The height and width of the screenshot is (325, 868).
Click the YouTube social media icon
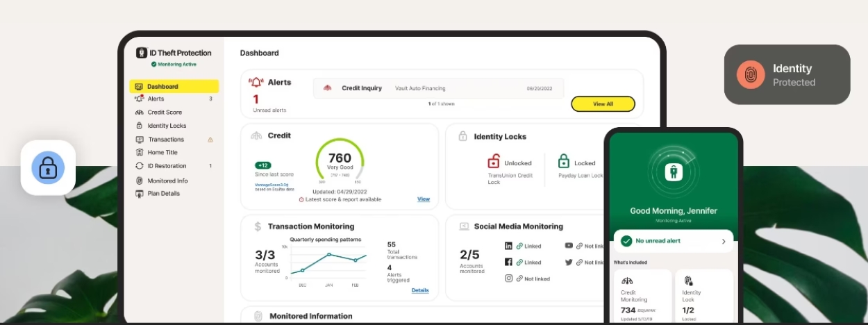tap(569, 246)
